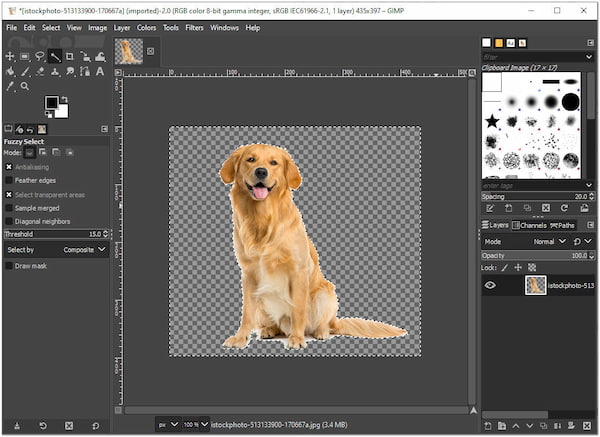This screenshot has width=600, height=437.
Task: Open the layer Mode Normal dropdown
Action: click(549, 242)
